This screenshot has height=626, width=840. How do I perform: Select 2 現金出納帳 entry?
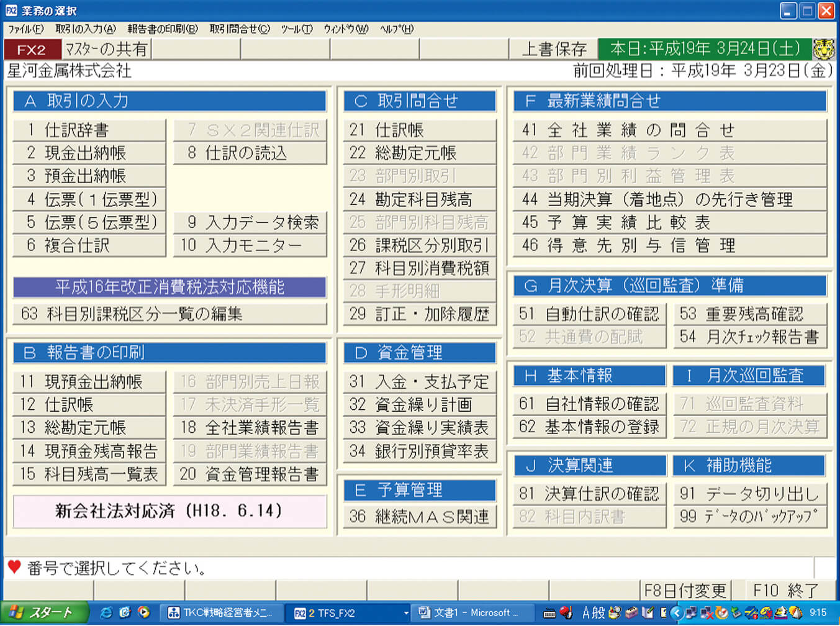(89, 153)
